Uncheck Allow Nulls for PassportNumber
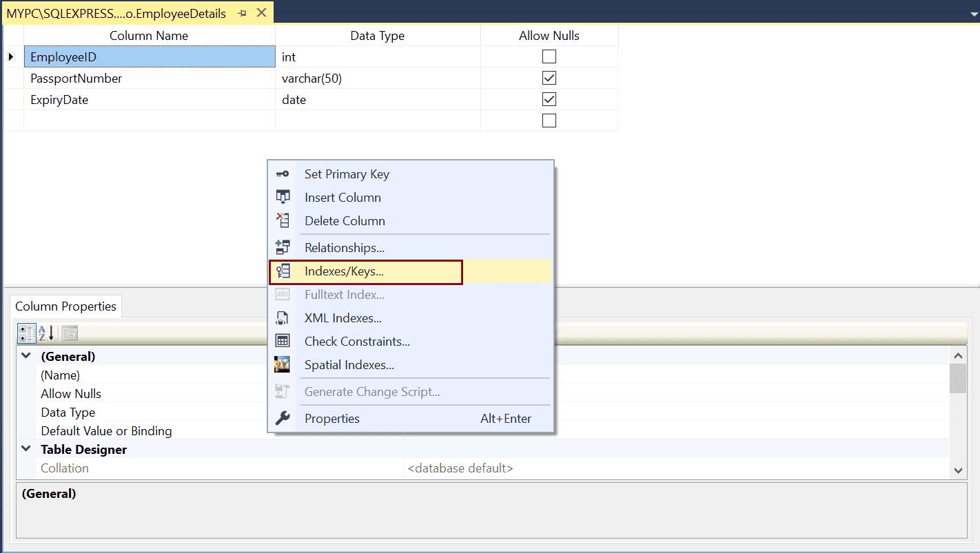Viewport: 980px width, 553px height. pos(548,78)
